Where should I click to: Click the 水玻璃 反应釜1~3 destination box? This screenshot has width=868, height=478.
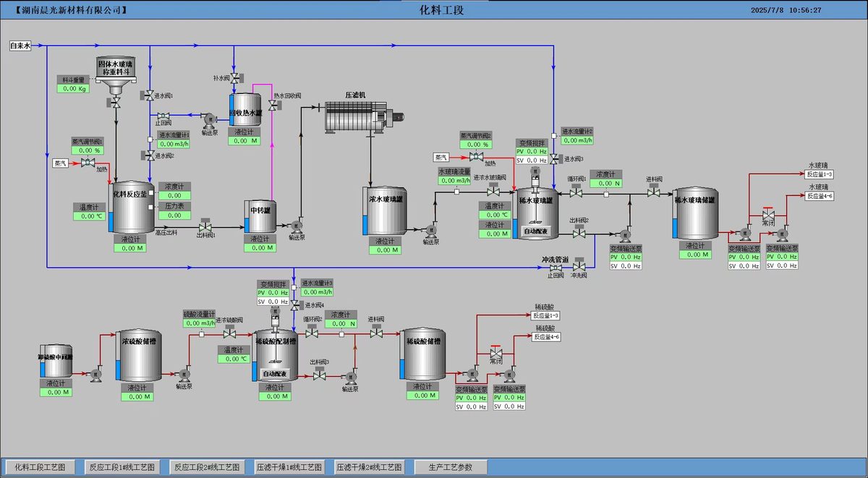tap(820, 174)
